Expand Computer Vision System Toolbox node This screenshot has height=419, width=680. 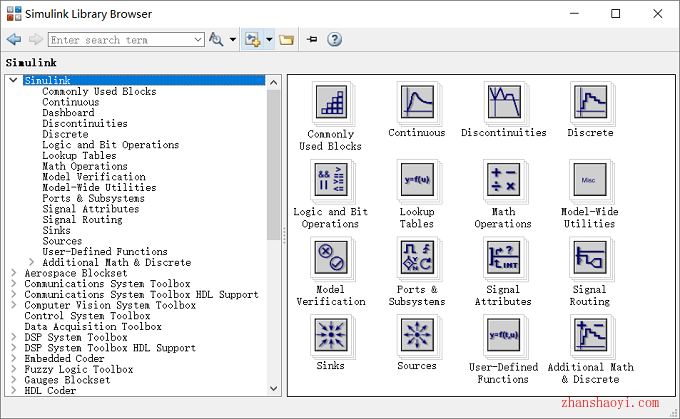click(x=13, y=304)
